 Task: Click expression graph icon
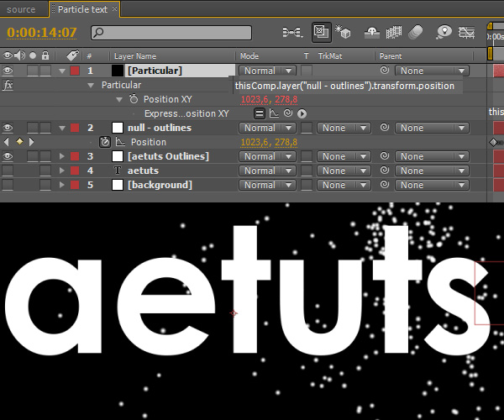pyautogui.click(x=274, y=113)
